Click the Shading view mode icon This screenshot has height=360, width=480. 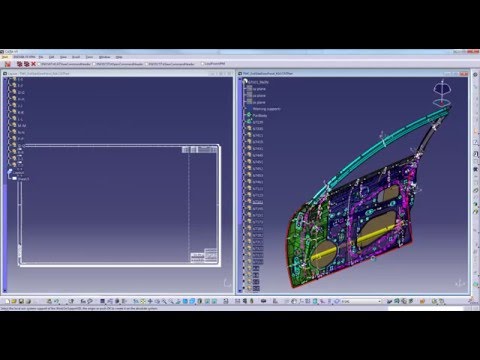click(x=199, y=301)
